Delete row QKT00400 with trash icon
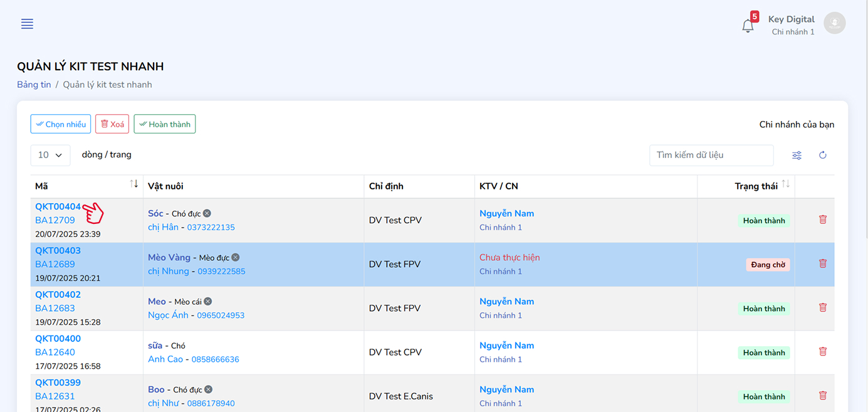The image size is (868, 412). [823, 351]
